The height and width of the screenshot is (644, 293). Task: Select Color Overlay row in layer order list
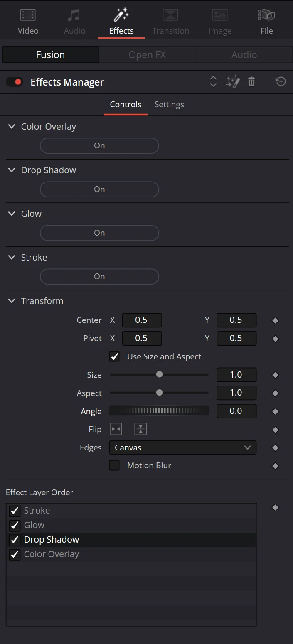[131, 554]
